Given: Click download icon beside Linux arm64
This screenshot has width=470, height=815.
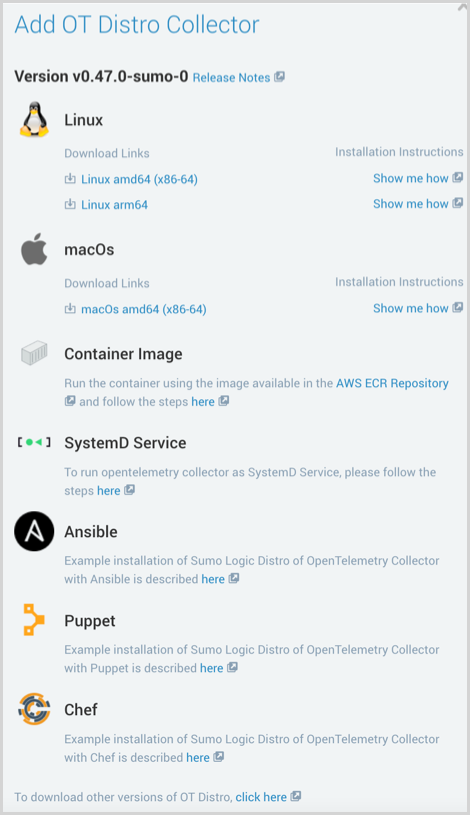Looking at the screenshot, I should [x=70, y=204].
